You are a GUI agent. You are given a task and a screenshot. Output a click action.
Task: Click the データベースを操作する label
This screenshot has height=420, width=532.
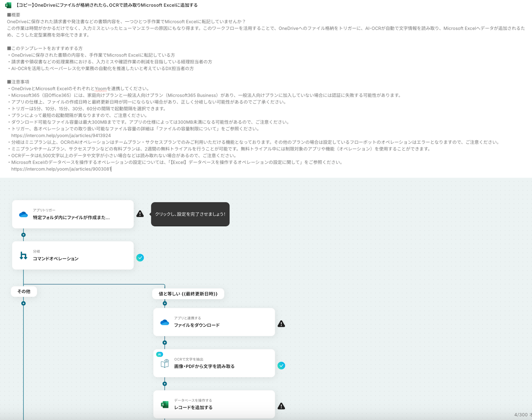pyautogui.click(x=193, y=400)
